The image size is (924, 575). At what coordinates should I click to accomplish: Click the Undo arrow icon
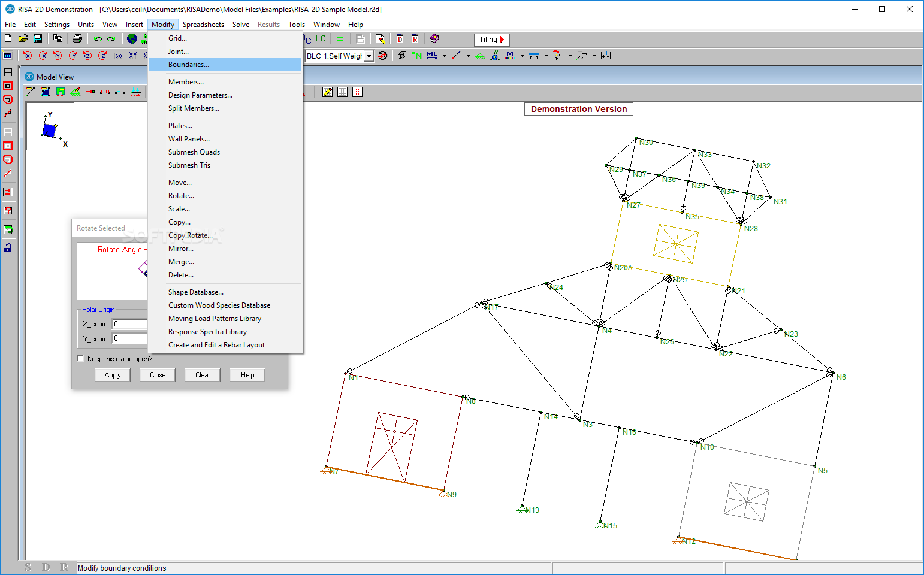pos(98,38)
